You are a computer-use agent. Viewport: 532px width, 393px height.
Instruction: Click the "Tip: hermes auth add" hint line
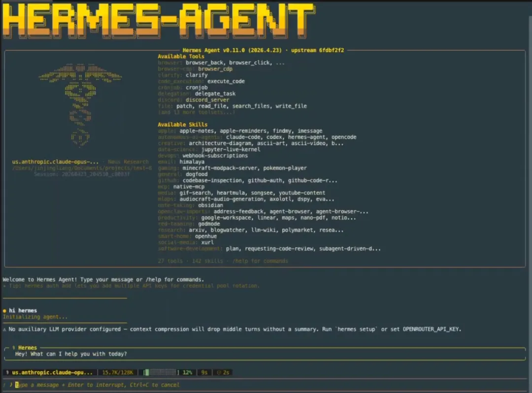click(x=132, y=286)
